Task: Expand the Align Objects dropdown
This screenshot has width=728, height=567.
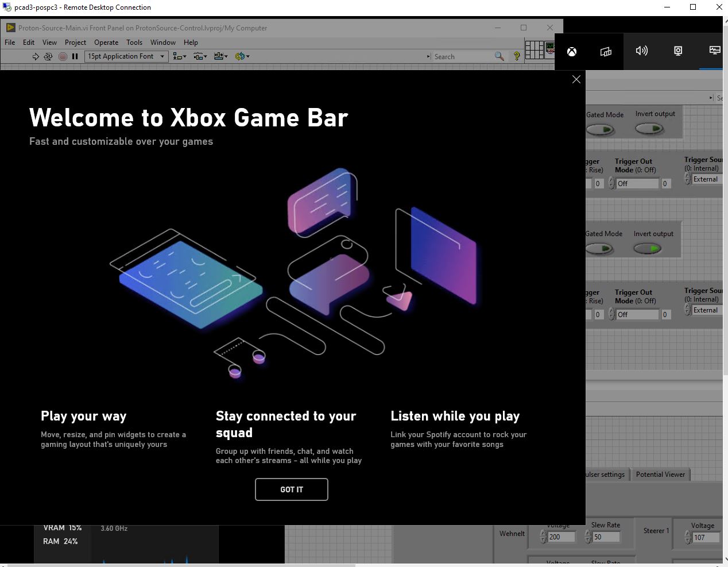Action: (180, 56)
